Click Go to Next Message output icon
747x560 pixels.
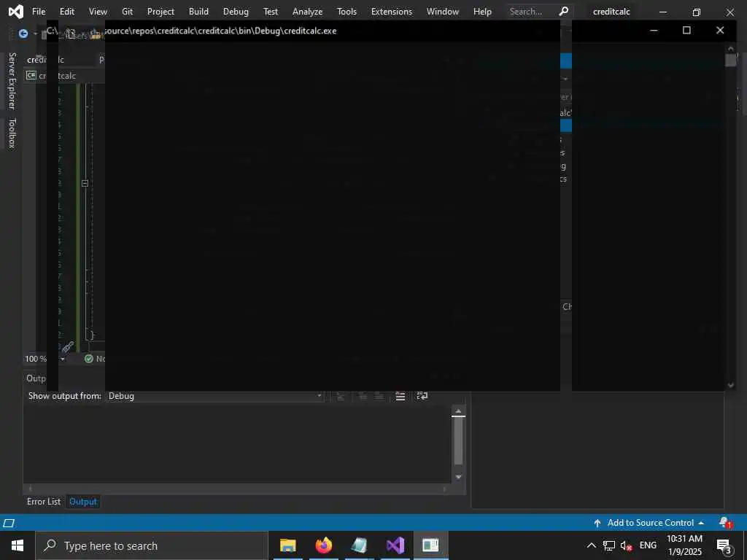(379, 396)
